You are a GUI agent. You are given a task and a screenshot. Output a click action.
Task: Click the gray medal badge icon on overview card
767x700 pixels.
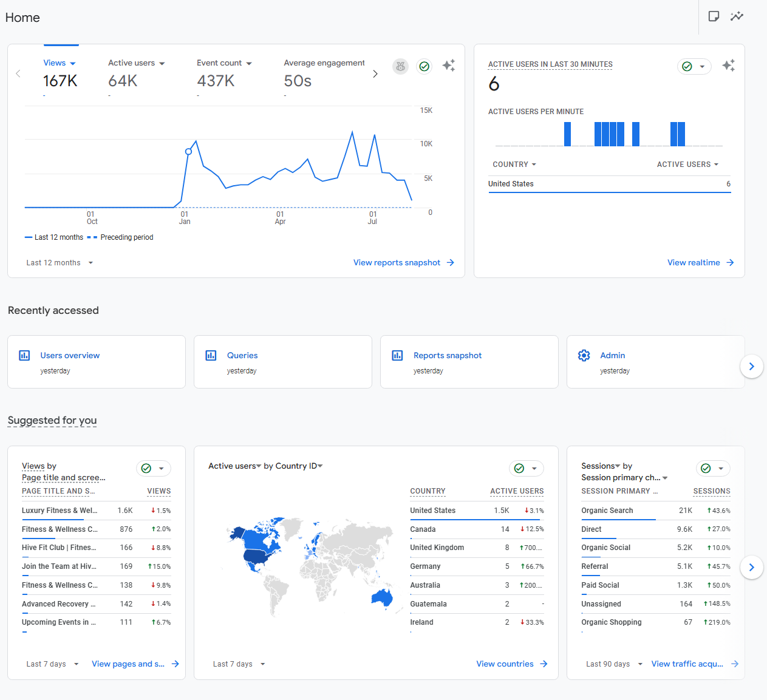400,66
